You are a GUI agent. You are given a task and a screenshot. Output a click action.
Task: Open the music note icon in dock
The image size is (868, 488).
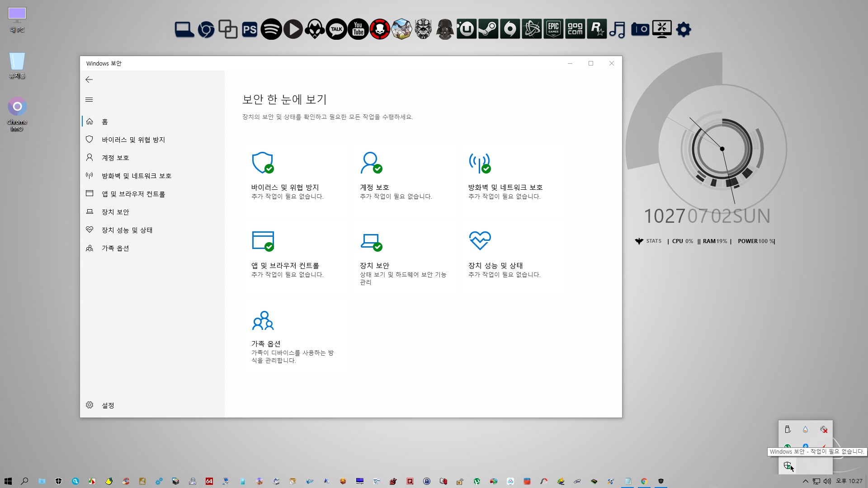(x=618, y=29)
